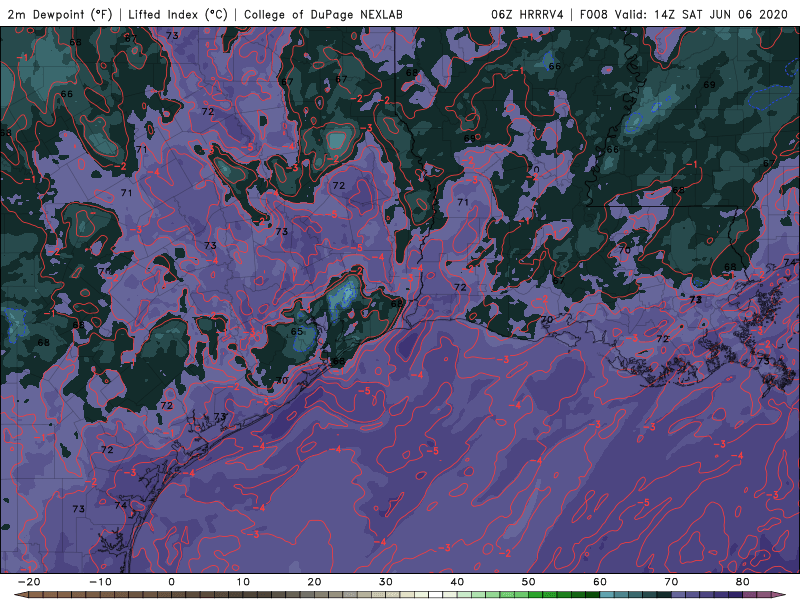Viewport: 800px width, 600px height.
Task: Click the 'College of DuPage NEXLAB' label
Action: tap(323, 14)
